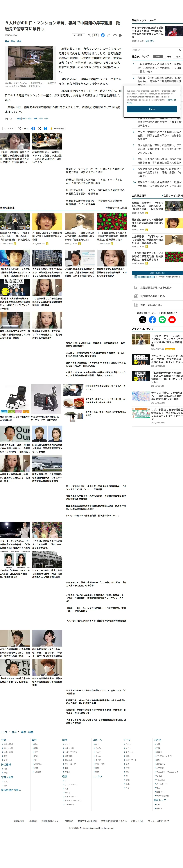This screenshot has width=183, height=868.
Task: Click the ポスト button at the top of the article
Action: point(78,35)
